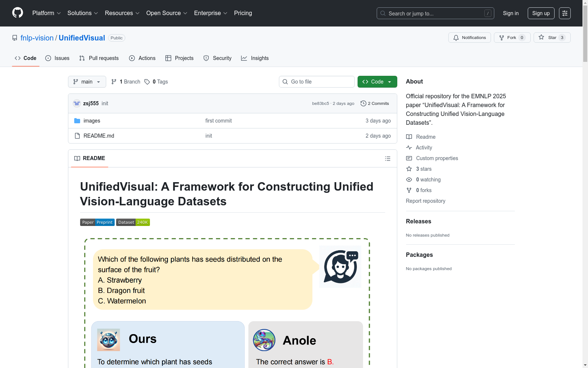Open the 2 Commits history link

(375, 103)
